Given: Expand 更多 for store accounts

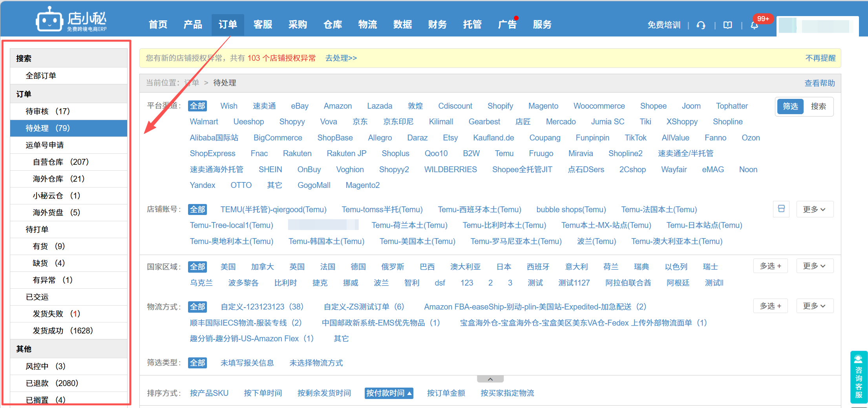Looking at the screenshot, I should pos(815,209).
